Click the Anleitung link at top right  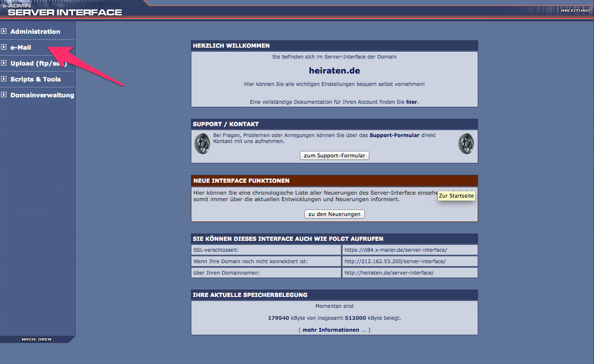click(575, 10)
